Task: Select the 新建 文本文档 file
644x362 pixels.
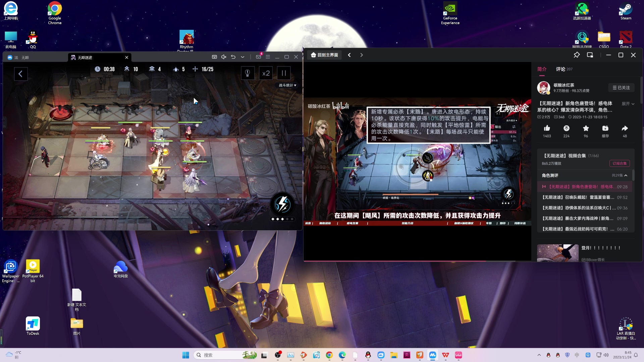Action: [x=77, y=300]
